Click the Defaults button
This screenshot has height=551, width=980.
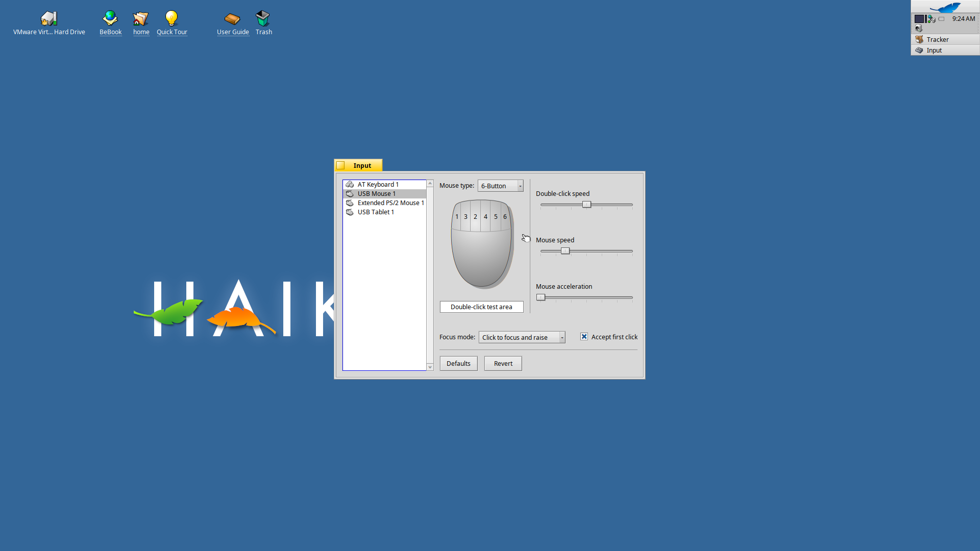pyautogui.click(x=458, y=363)
